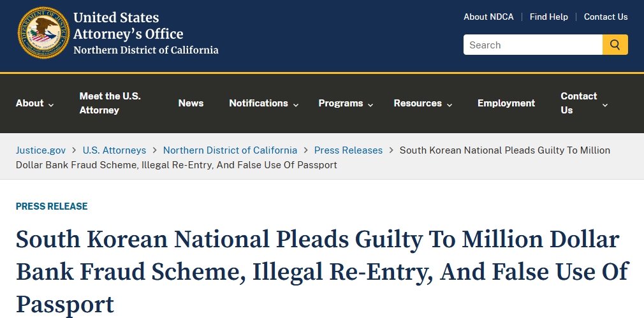644x318 pixels.
Task: Open the Resources dropdown menu
Action: click(x=423, y=103)
